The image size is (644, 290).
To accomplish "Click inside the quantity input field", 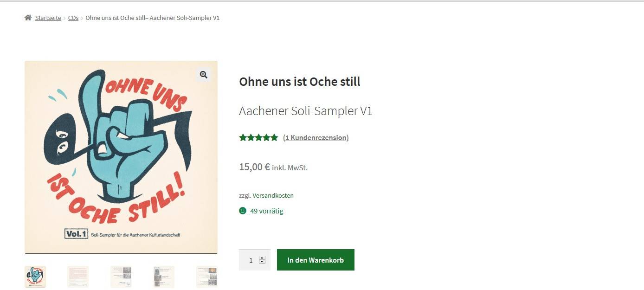I will 251,260.
